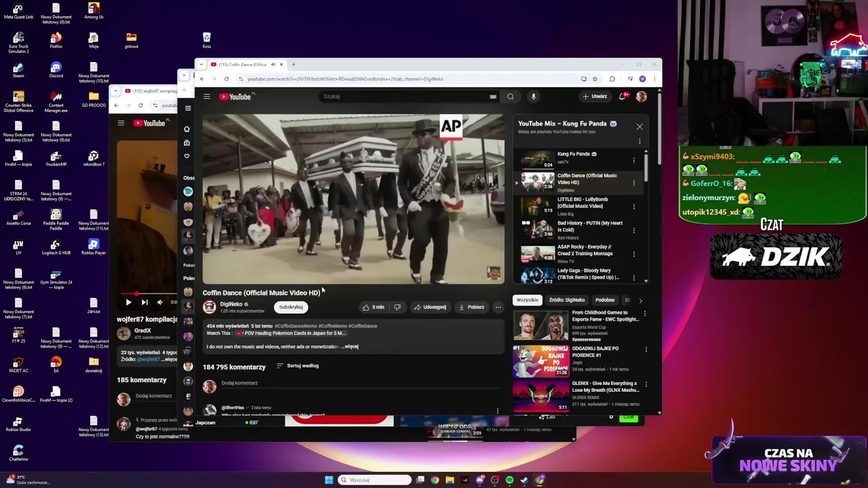This screenshot has height=488, width=868.
Task: Select the Źródło: DigiNeko chip
Action: coord(566,300)
